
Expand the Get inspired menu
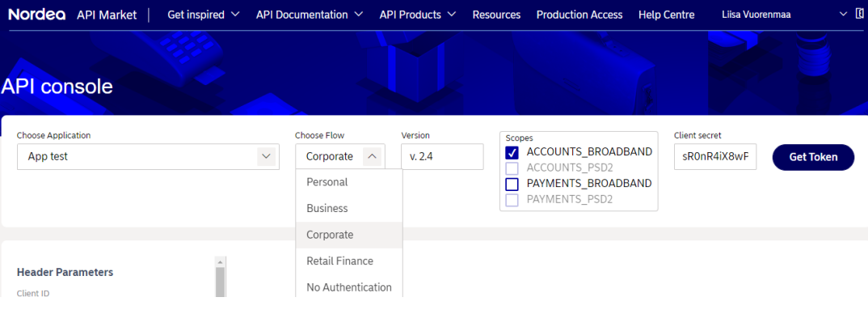pos(204,15)
